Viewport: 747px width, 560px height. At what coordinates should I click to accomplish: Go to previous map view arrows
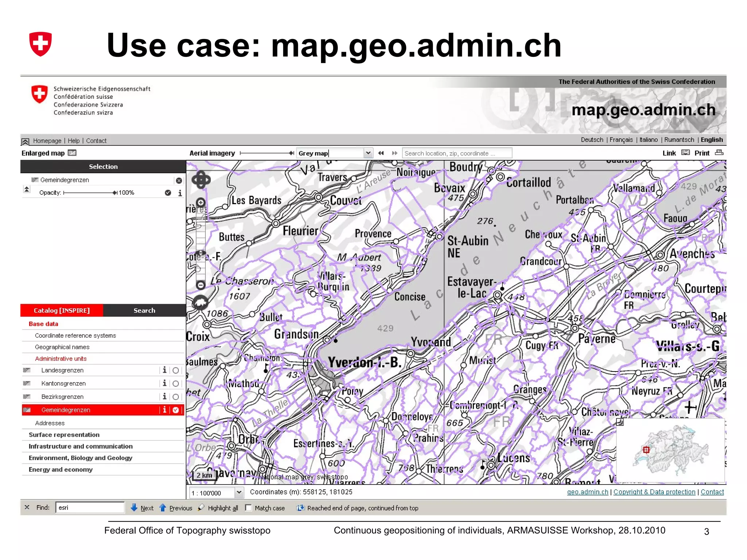coord(381,153)
